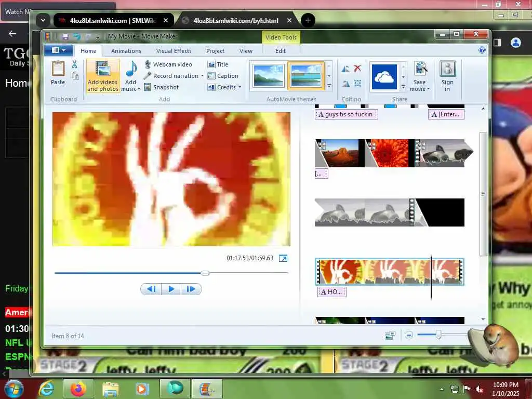Click the zoom out minus button

[x=409, y=336]
